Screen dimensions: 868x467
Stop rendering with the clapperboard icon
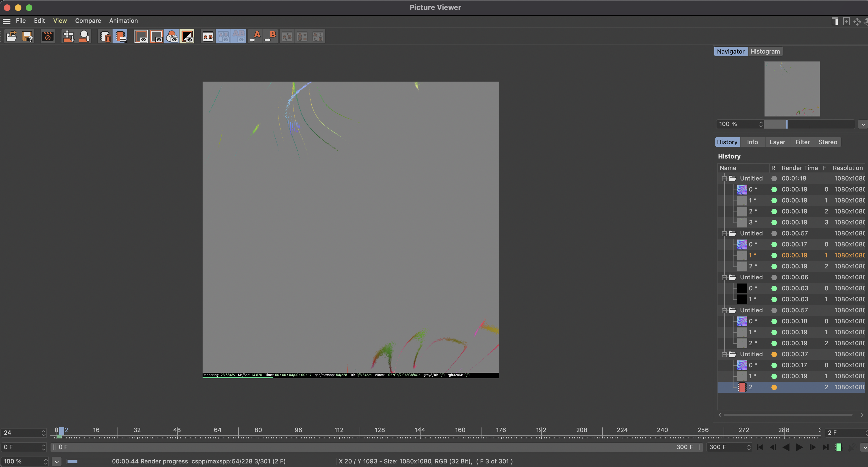pos(47,37)
